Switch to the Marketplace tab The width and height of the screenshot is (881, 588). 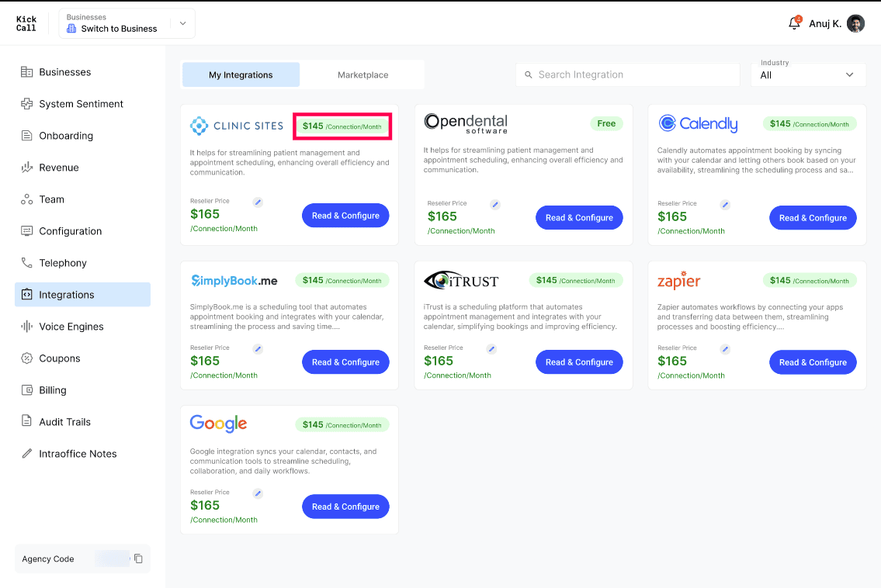click(x=362, y=74)
